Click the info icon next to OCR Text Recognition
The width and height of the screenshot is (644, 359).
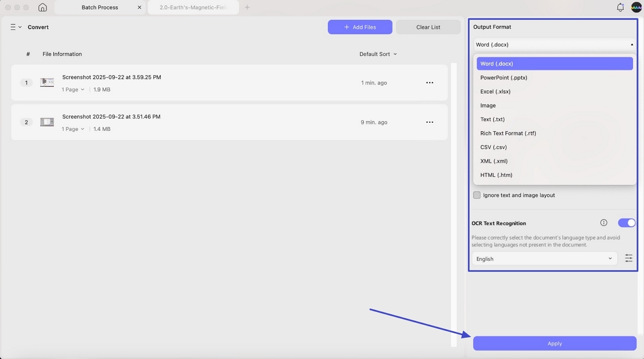(x=604, y=223)
